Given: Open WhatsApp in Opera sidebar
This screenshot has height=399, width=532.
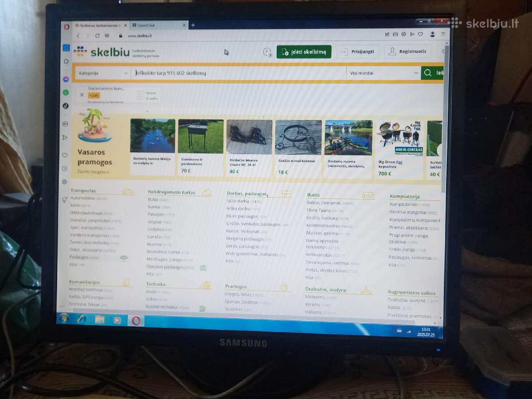Looking at the screenshot, I should point(66,93).
